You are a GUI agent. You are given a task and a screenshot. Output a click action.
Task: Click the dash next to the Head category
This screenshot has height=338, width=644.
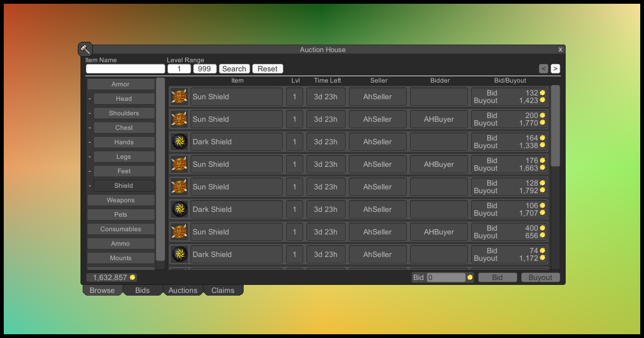pyautogui.click(x=89, y=99)
